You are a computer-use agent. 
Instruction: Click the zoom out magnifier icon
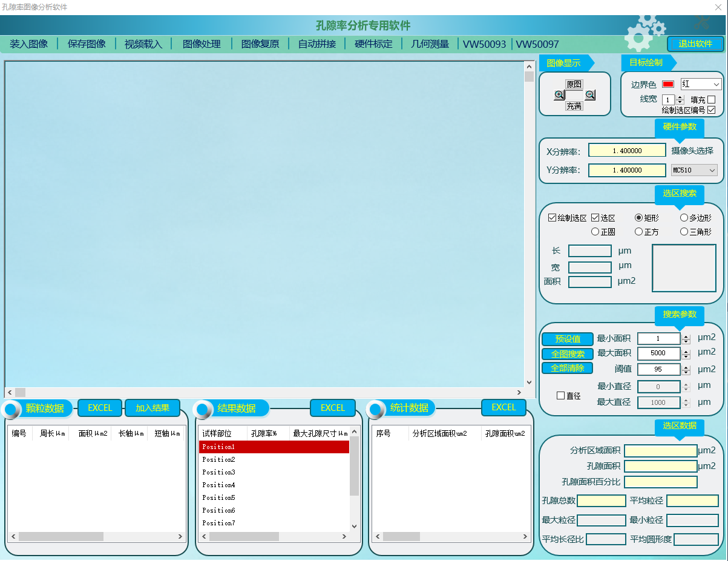(x=590, y=95)
